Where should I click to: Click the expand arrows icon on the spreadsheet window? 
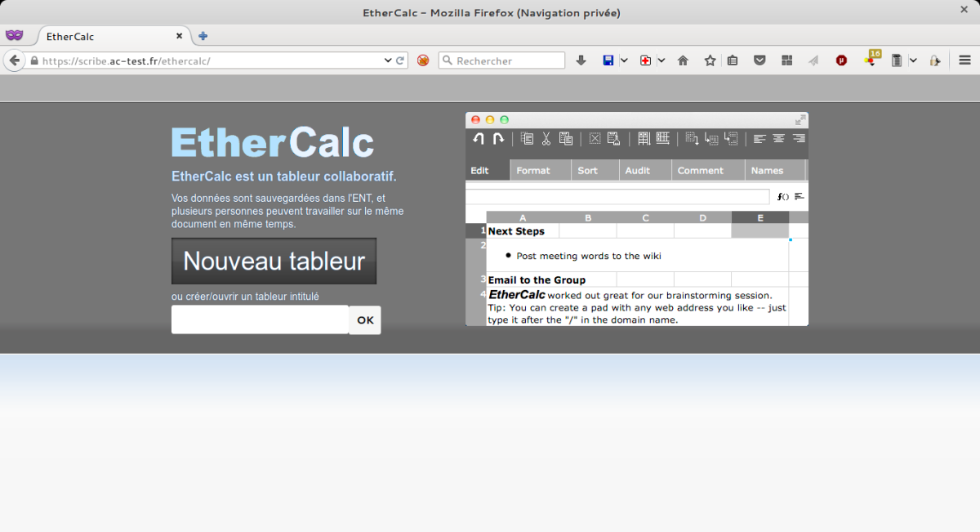pyautogui.click(x=800, y=120)
